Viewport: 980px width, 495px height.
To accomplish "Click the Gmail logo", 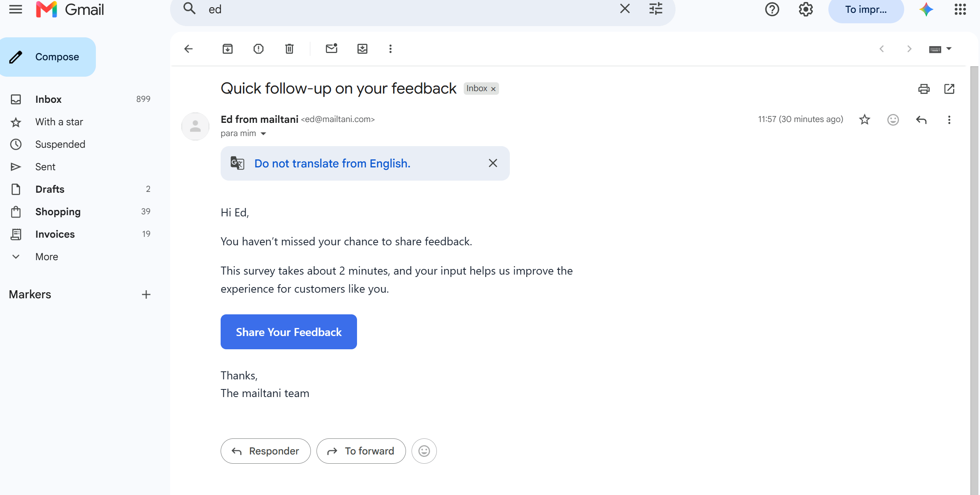I will (x=70, y=9).
